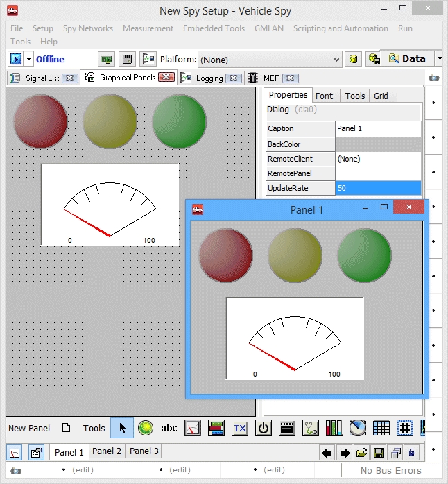Screen dimensions: 448x484
Task: Pick the LED indicator tool
Action: point(146,428)
